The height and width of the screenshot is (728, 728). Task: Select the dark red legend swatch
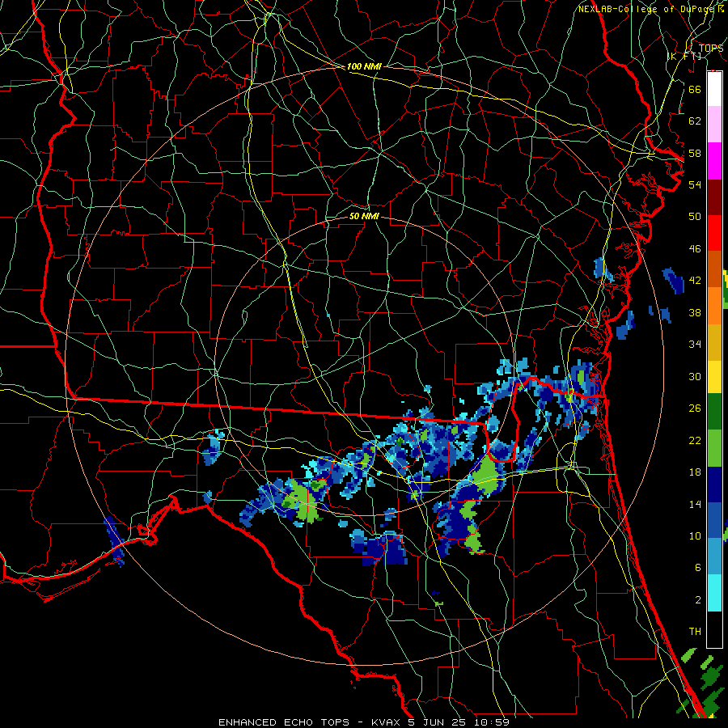click(x=714, y=197)
